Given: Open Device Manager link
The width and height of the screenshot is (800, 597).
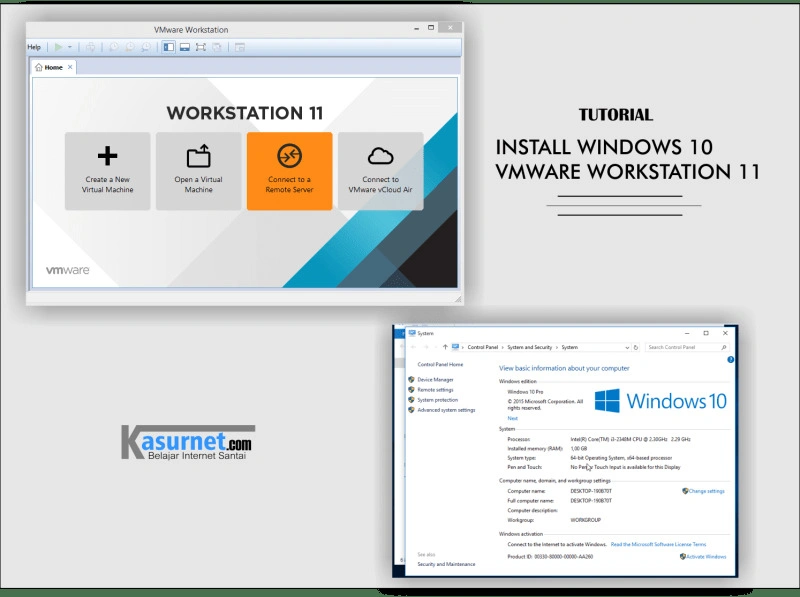Looking at the screenshot, I should click(x=435, y=380).
